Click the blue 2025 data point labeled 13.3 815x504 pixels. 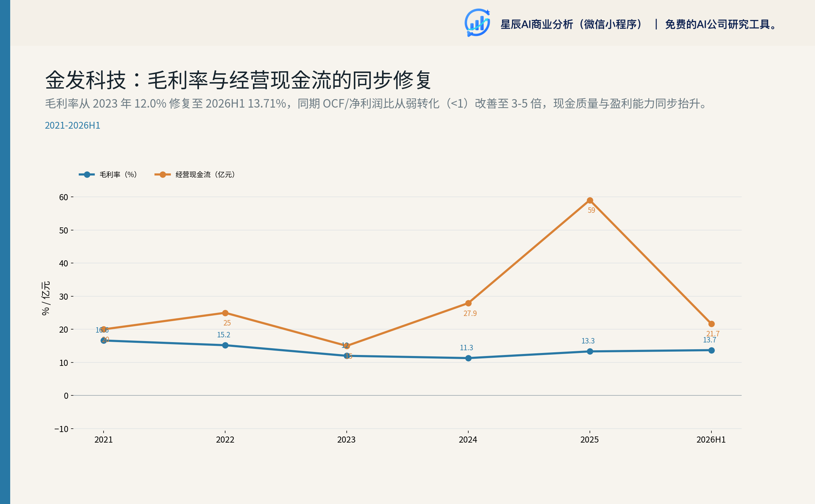click(x=590, y=351)
